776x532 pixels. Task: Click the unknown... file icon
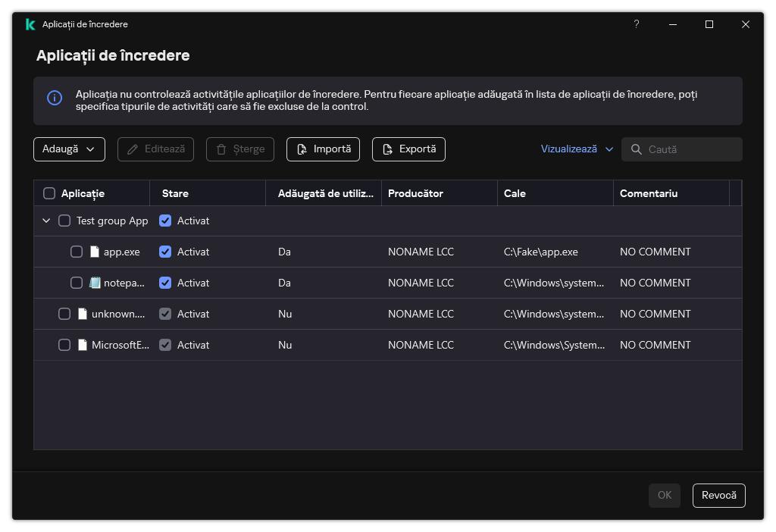pyautogui.click(x=83, y=314)
